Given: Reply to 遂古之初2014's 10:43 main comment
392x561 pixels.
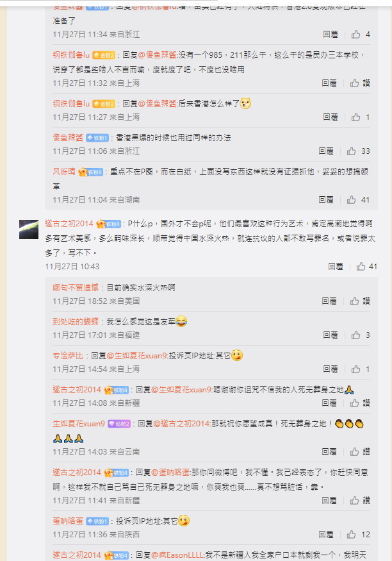Looking at the screenshot, I should (x=336, y=266).
